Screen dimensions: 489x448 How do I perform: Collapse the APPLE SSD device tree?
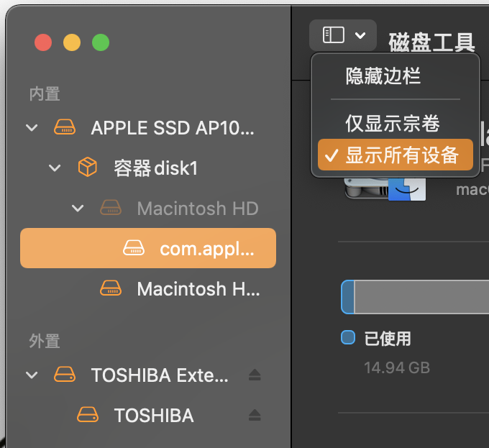pos(32,128)
